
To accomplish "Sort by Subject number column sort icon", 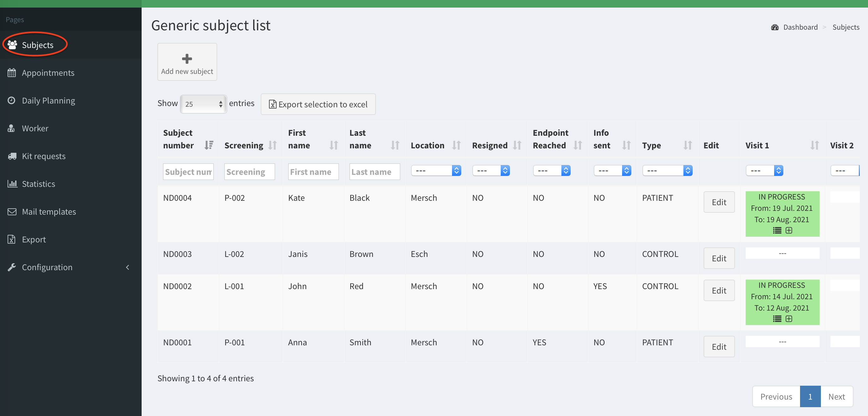I will click(209, 145).
